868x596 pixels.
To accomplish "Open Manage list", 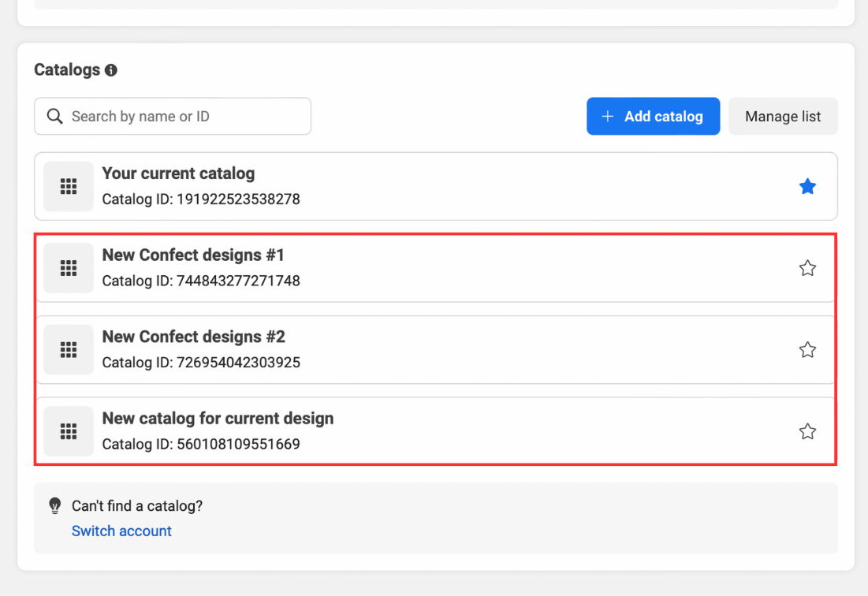I will 783,117.
